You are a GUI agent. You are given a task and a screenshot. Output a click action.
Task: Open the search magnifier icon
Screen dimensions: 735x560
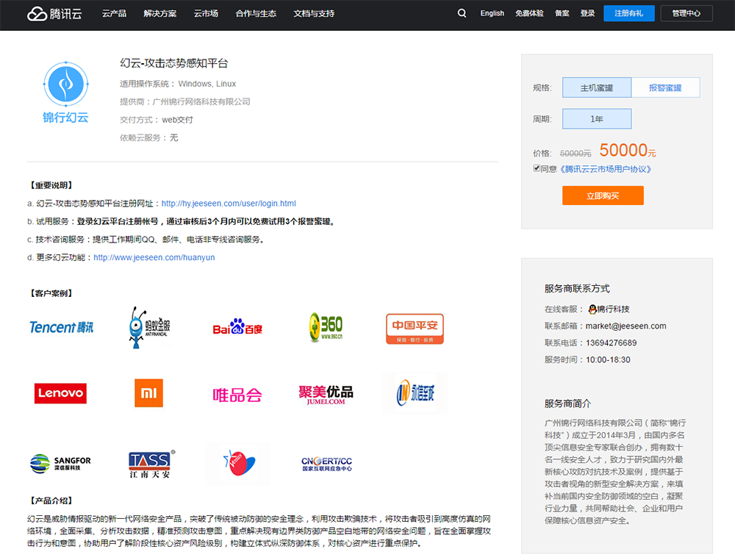pos(462,13)
